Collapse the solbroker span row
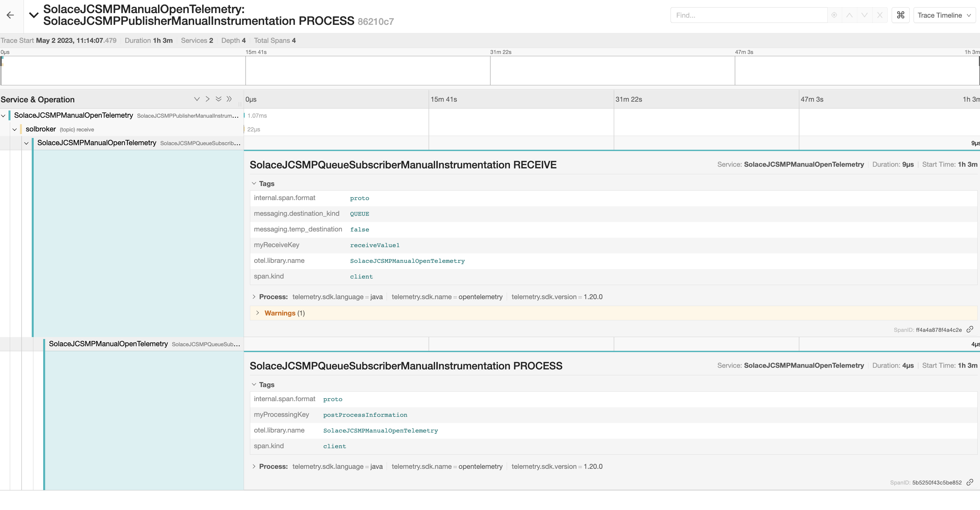 [x=14, y=129]
